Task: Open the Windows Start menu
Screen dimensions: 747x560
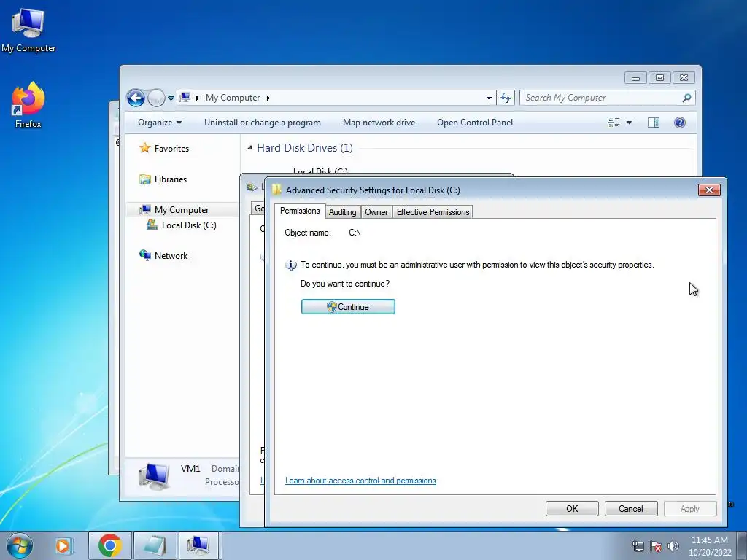Action: (x=19, y=545)
